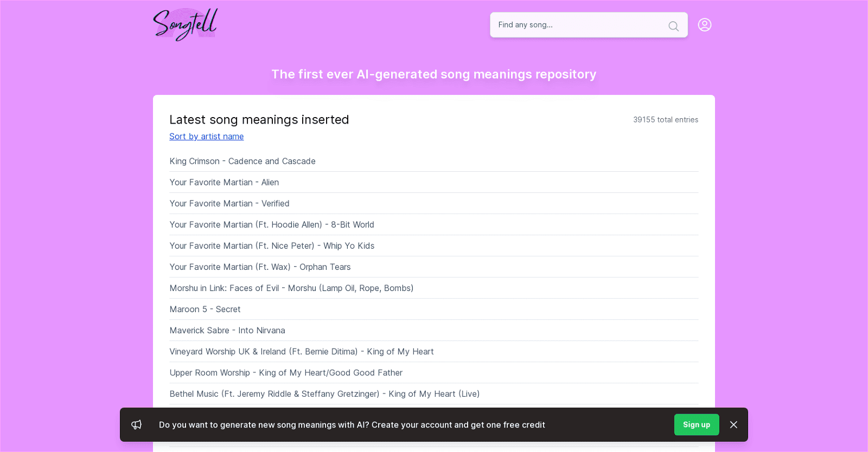Click the megaphone announcement icon
The width and height of the screenshot is (868, 452).
(x=137, y=425)
